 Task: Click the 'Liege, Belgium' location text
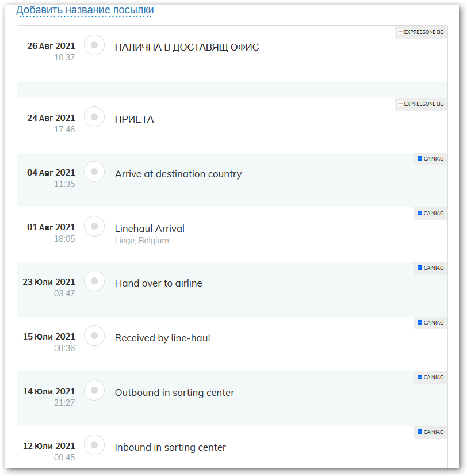click(142, 241)
